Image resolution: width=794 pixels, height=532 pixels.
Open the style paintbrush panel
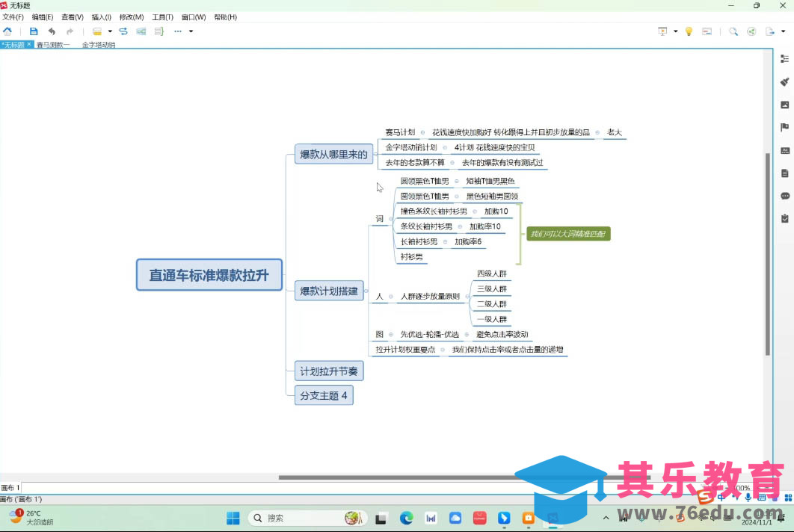coord(784,82)
